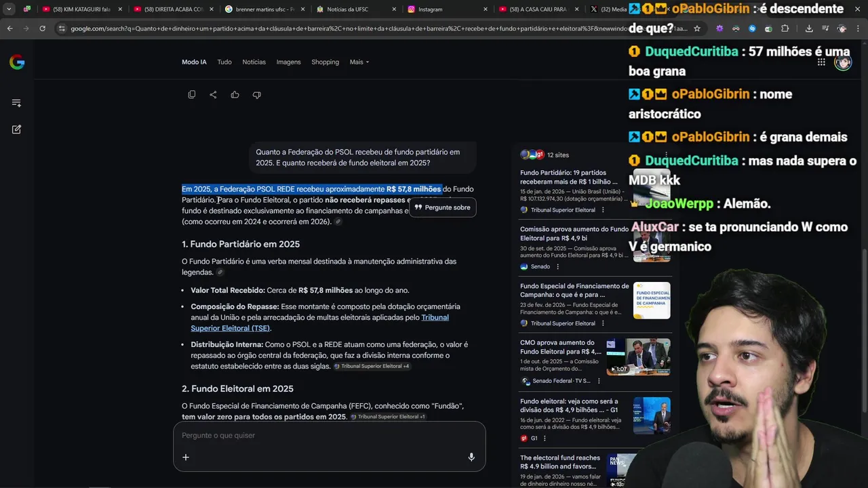Switch to Modo IA tab
This screenshot has width=868, height=488.
coord(194,62)
